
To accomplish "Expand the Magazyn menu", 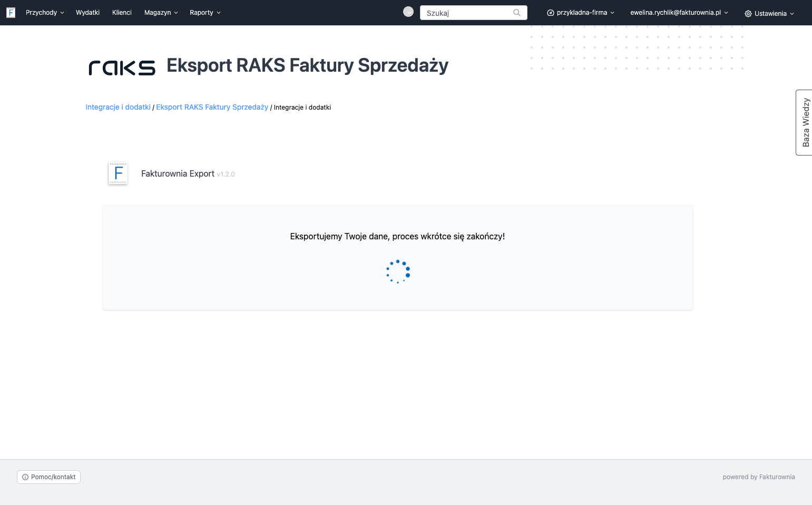I will [161, 13].
